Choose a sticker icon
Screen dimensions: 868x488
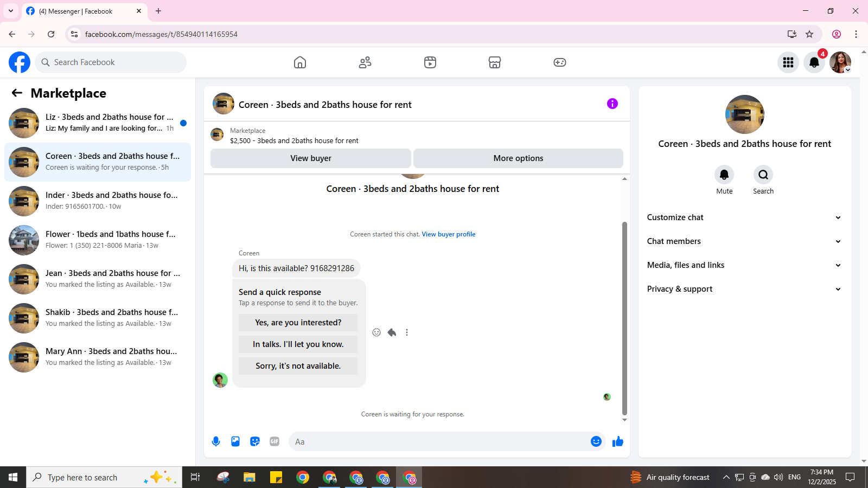click(x=255, y=441)
